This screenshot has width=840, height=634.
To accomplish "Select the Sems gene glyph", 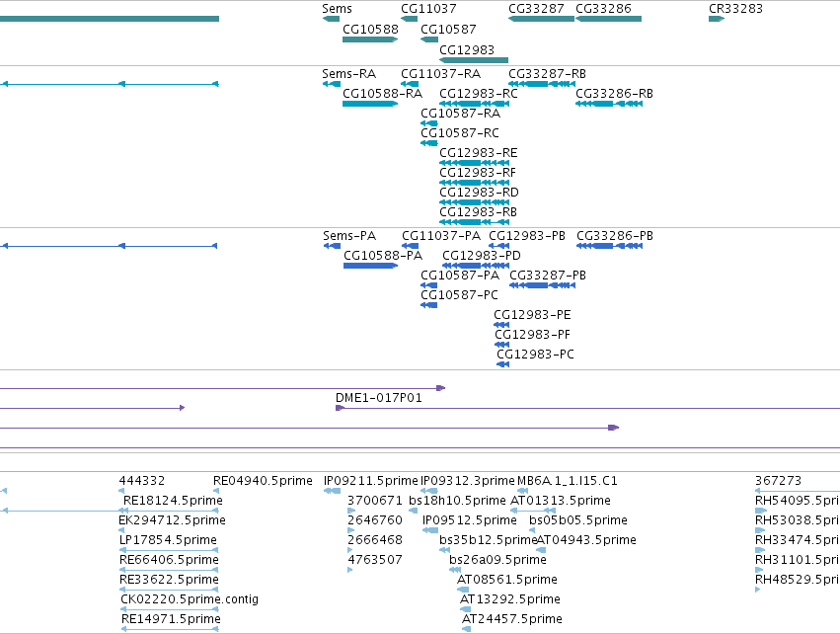I will tap(331, 19).
